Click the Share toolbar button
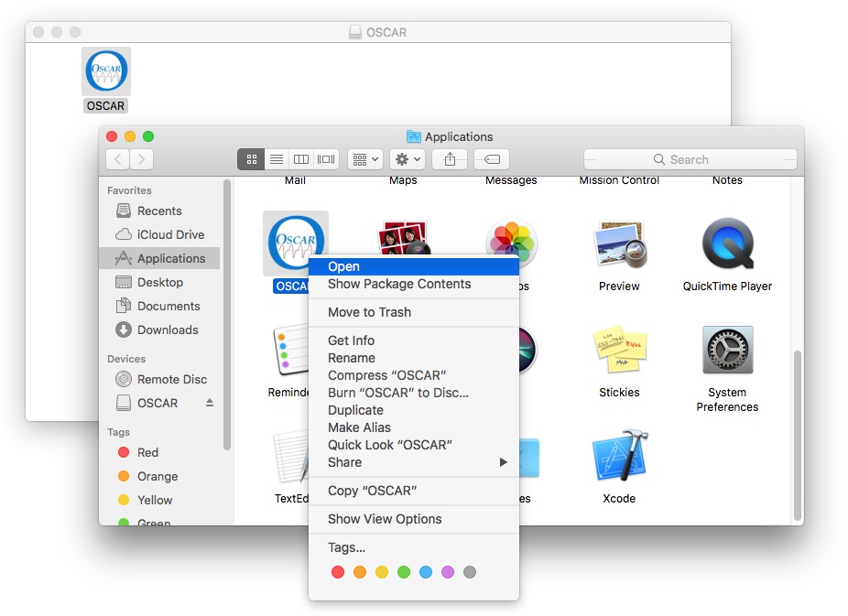Viewport: 848px width, 616px height. pyautogui.click(x=450, y=159)
